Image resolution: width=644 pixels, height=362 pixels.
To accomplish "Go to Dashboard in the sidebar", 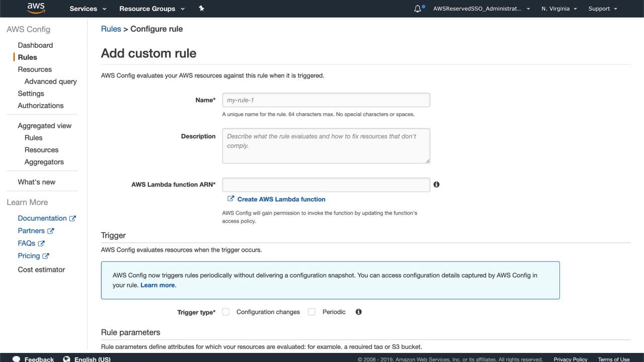I will tap(35, 45).
